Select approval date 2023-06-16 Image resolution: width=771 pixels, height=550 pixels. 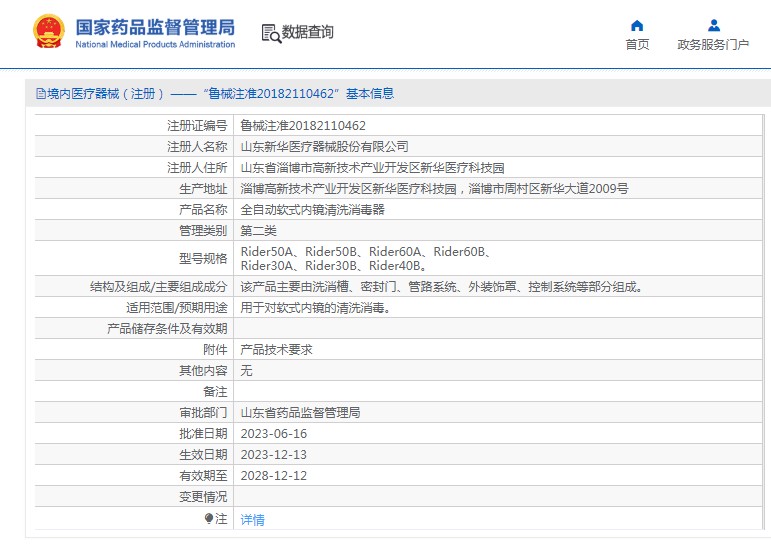point(273,434)
